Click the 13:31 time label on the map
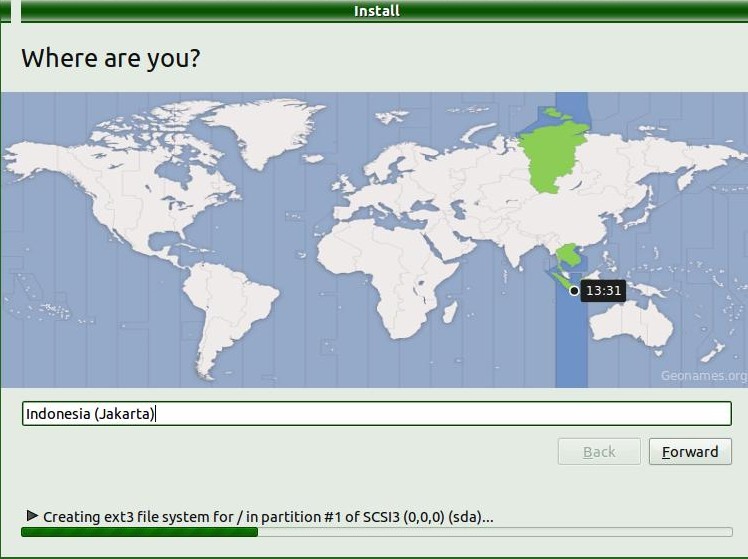The width and height of the screenshot is (748, 559). pyautogui.click(x=603, y=290)
